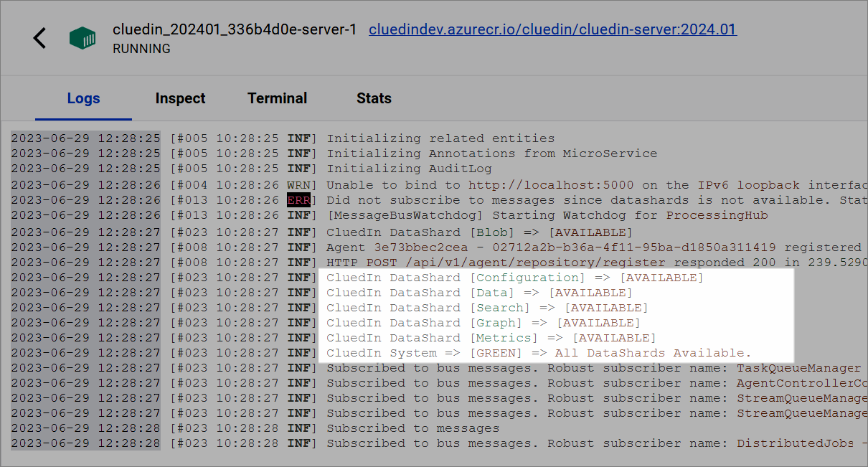This screenshot has height=467, width=868.
Task: Go back using the back arrow
Action: (39, 38)
